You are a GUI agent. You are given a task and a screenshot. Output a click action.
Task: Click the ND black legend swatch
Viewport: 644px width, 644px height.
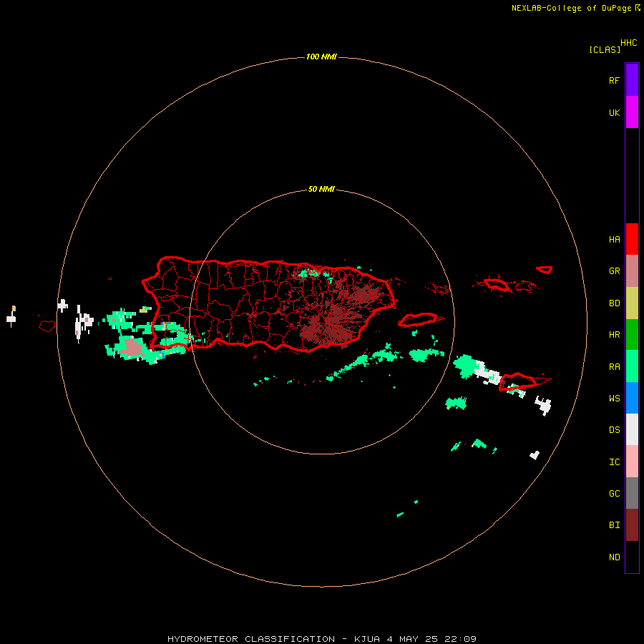tap(632, 557)
